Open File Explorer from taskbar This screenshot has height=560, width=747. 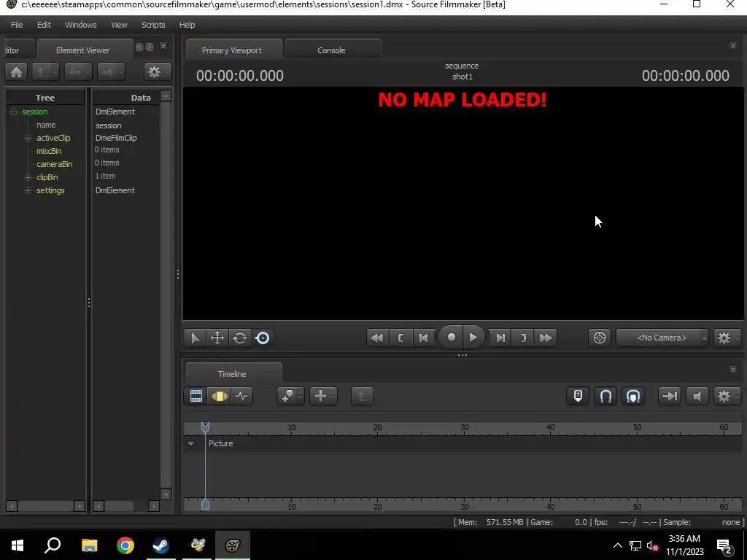click(90, 545)
